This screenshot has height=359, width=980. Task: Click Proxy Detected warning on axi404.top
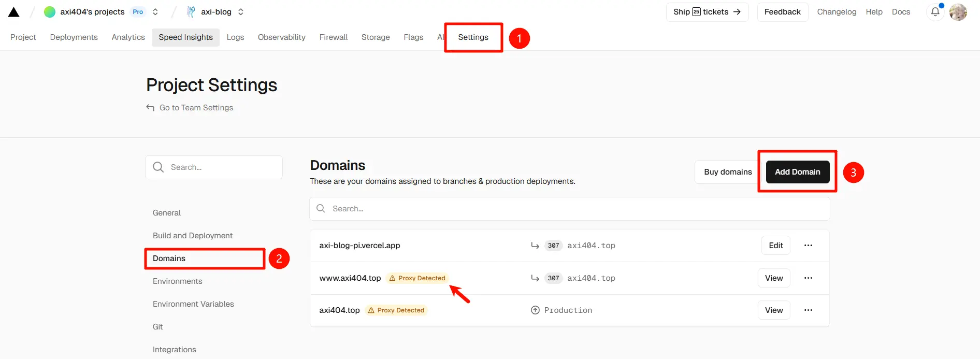(x=396, y=310)
